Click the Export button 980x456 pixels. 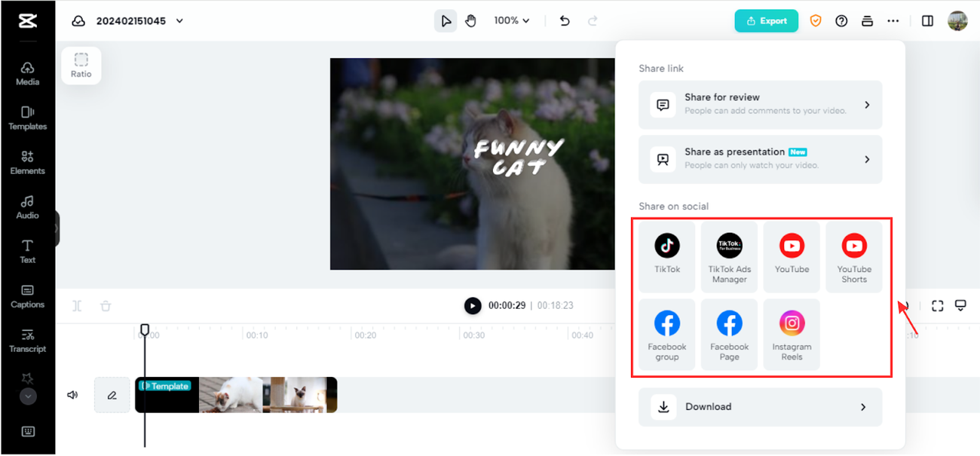click(x=766, y=21)
